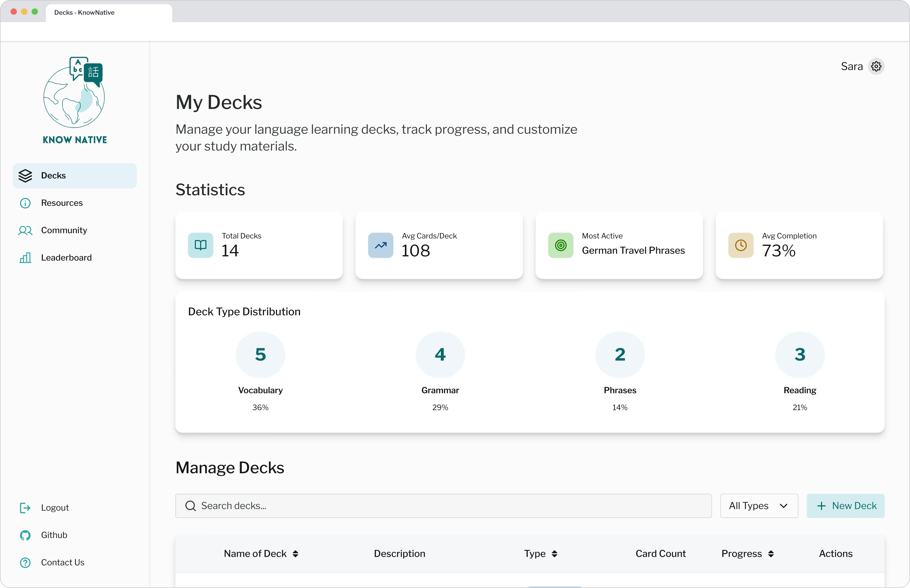Click the Total Decks book icon
The width and height of the screenshot is (910, 588).
(x=200, y=245)
